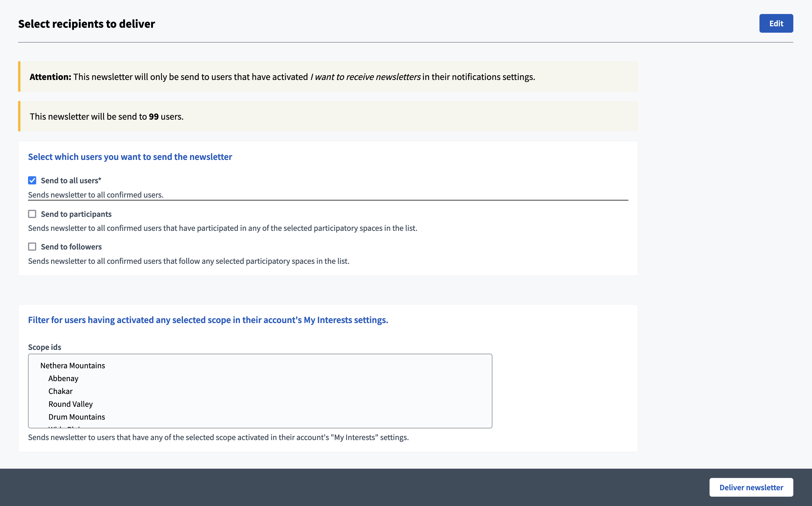Click the Attention newsletter warning callout
Viewport: 812px width, 506px height.
coord(282,77)
